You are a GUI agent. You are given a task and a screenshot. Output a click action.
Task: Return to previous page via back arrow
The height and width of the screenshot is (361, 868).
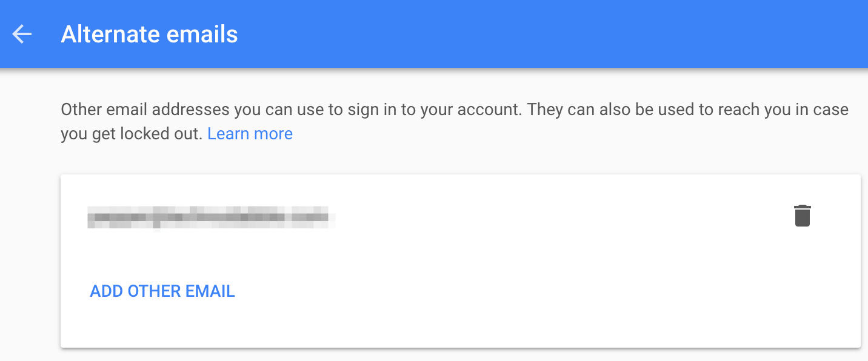click(x=22, y=35)
